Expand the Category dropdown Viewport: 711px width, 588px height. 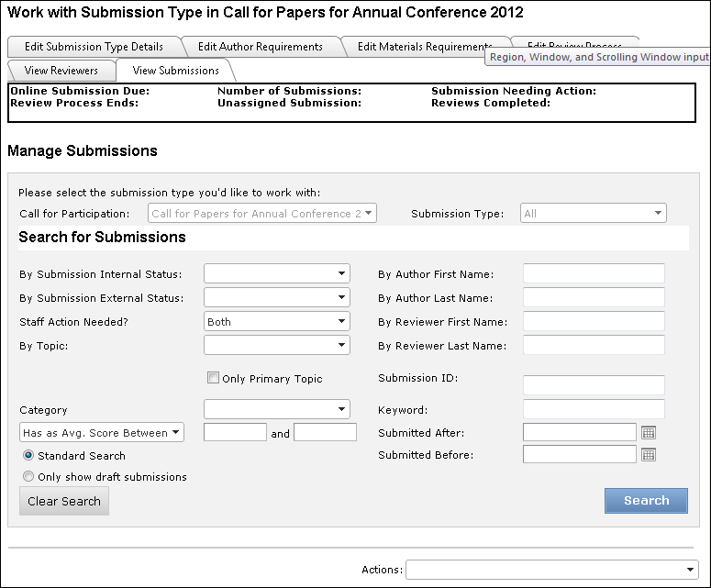coord(276,409)
